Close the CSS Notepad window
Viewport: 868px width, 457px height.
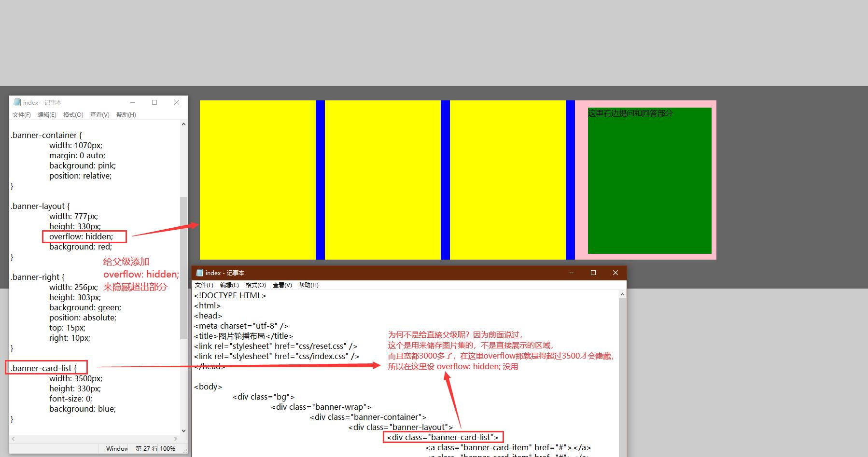(177, 102)
